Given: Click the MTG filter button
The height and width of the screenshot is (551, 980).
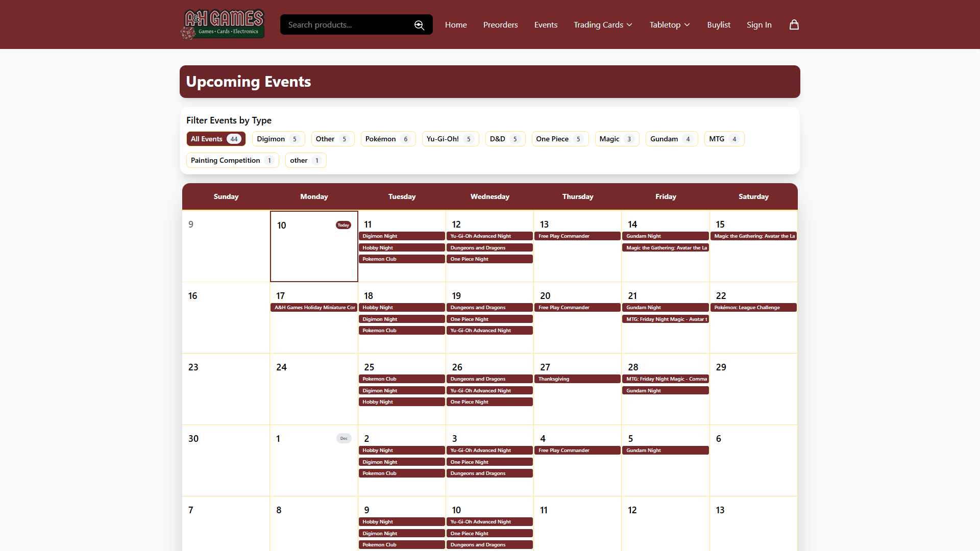Looking at the screenshot, I should click(x=724, y=138).
